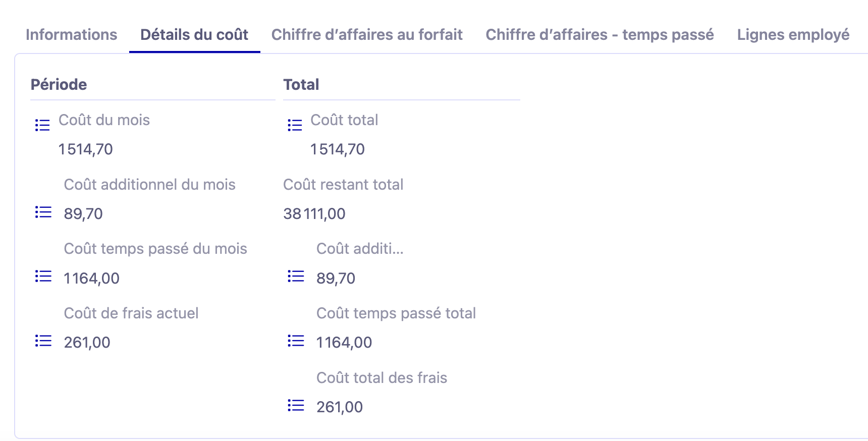Switch to the Lignes employé tab
Screen dimensions: 868x441
pos(793,35)
